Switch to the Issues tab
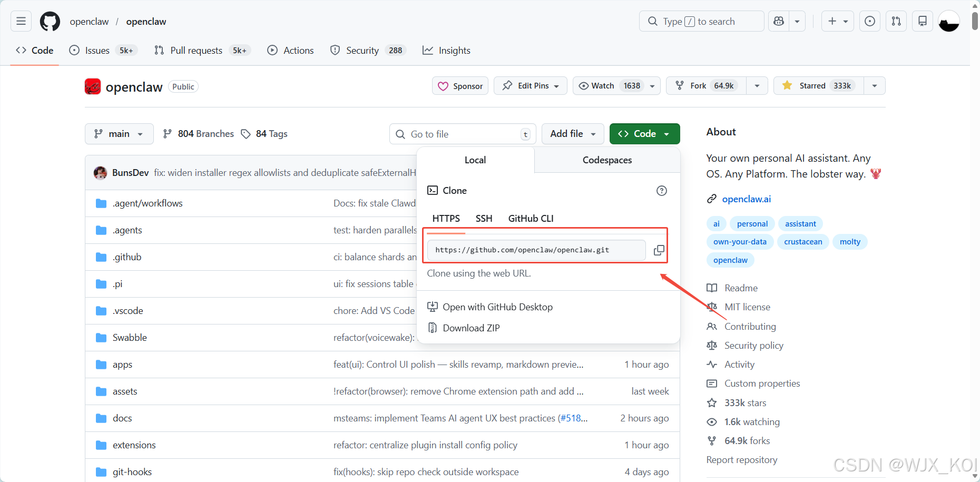This screenshot has height=482, width=980. (103, 51)
